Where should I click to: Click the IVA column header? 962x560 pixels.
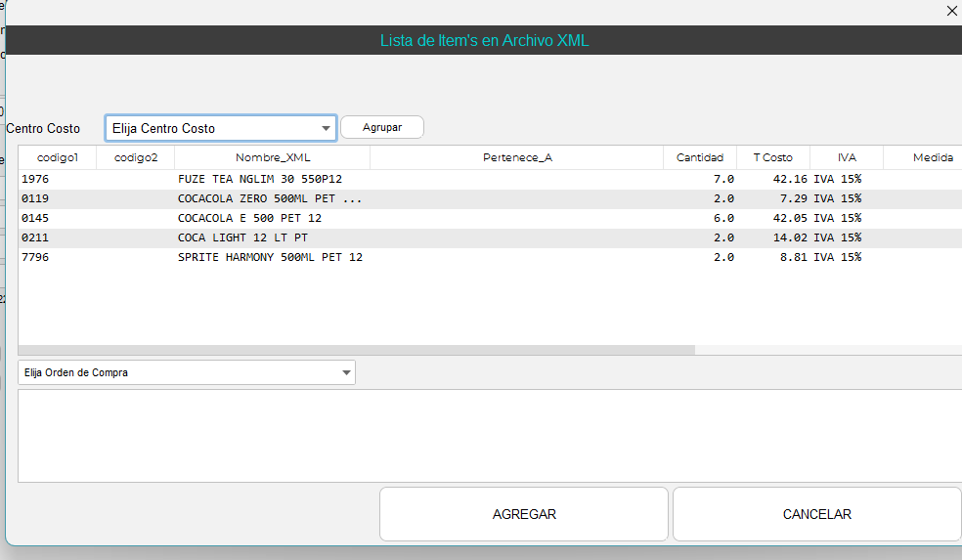coord(846,157)
